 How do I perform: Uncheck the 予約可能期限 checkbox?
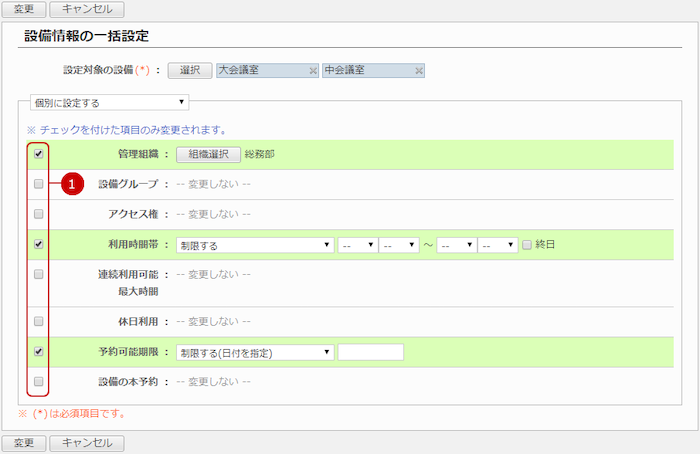(x=38, y=352)
